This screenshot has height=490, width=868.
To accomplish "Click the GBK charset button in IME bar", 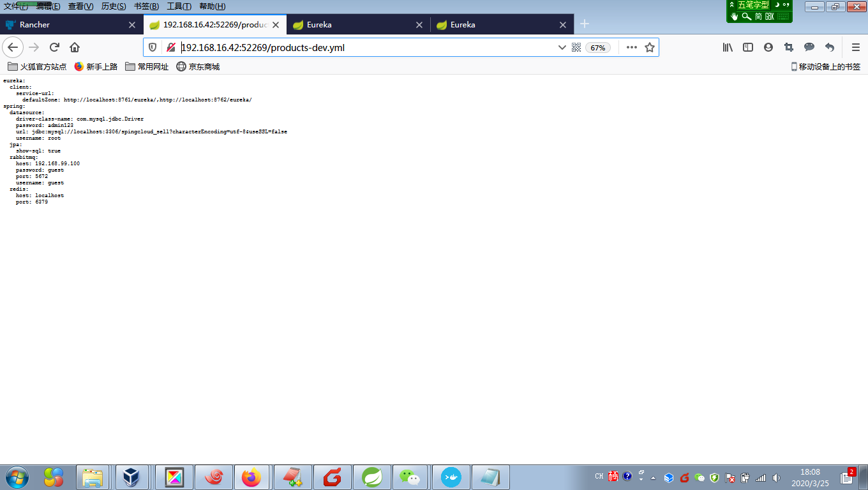I will click(x=770, y=17).
